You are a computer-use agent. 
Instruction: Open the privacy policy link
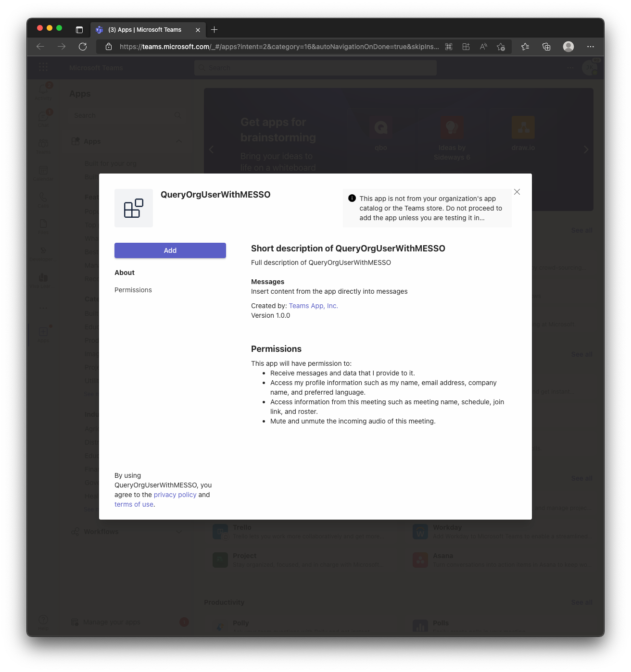(x=175, y=494)
